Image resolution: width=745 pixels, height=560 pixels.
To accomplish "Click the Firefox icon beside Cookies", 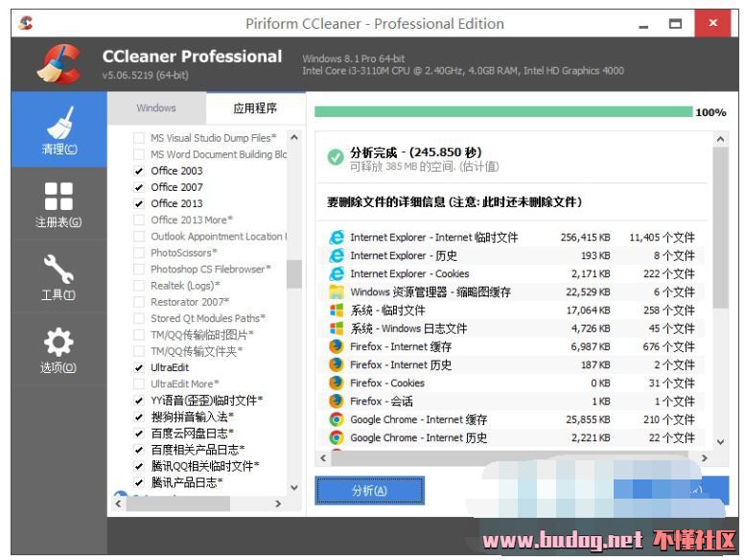I will (x=337, y=383).
